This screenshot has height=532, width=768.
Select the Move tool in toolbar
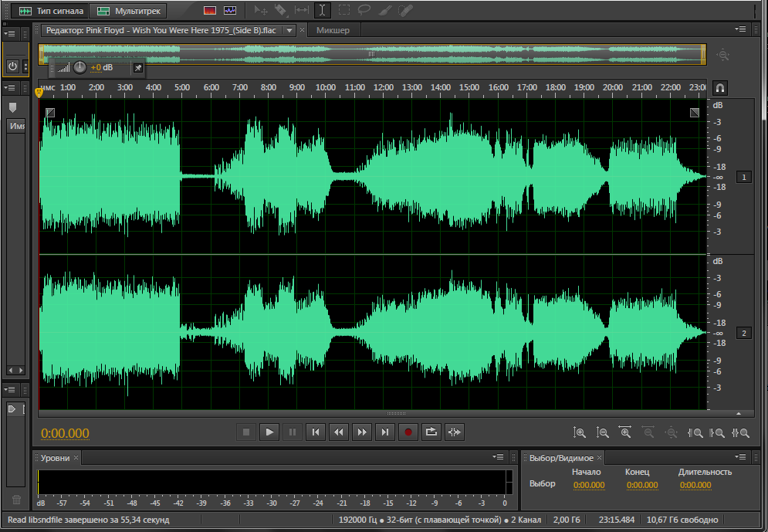261,10
